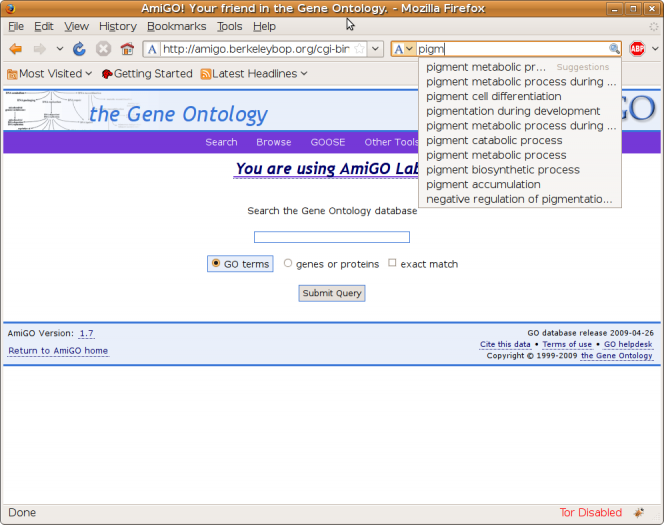Click the magnifier search go icon

(x=614, y=49)
